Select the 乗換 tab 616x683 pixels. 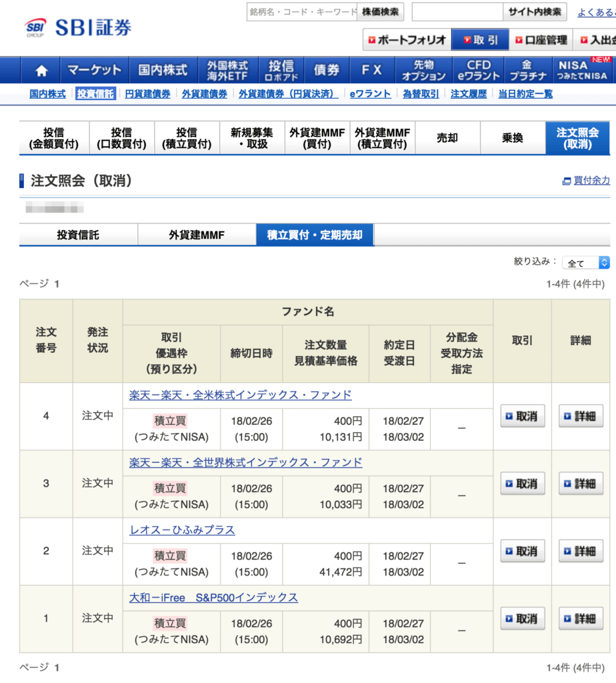click(x=513, y=138)
